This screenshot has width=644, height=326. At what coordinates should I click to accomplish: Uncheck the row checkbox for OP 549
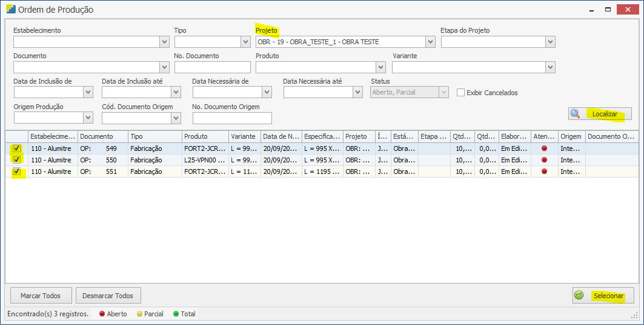tap(17, 148)
